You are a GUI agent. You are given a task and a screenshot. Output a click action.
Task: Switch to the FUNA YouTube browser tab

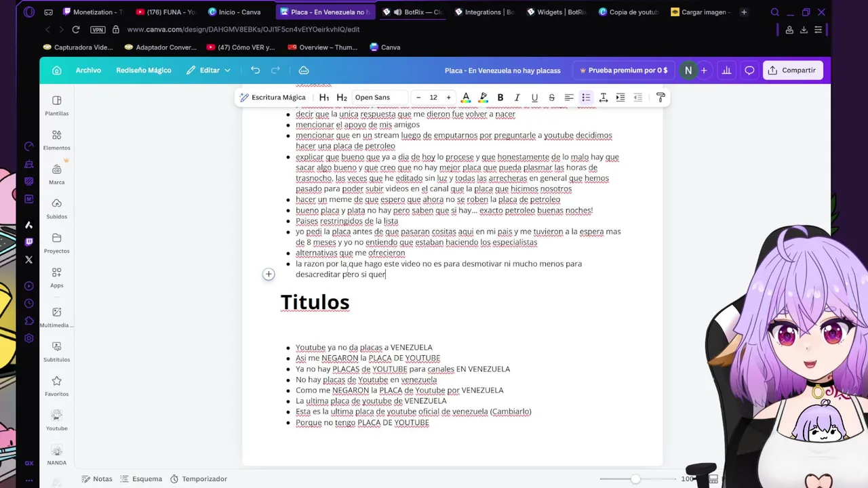[165, 12]
